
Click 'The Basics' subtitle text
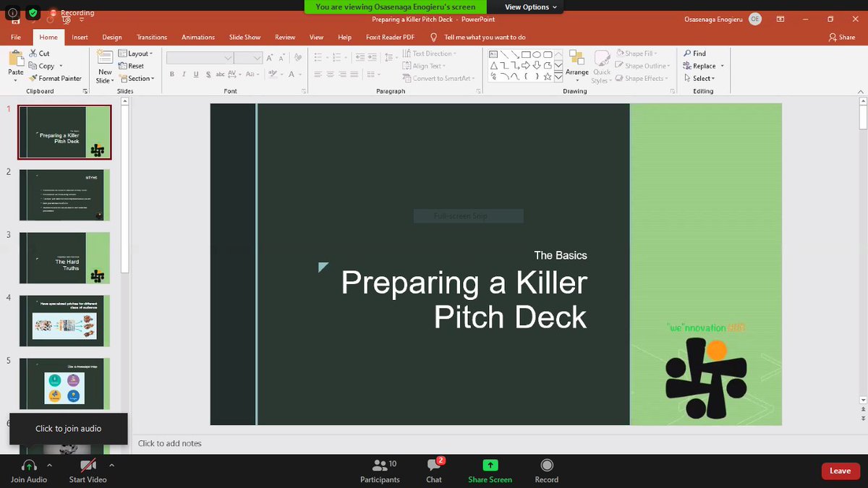561,255
